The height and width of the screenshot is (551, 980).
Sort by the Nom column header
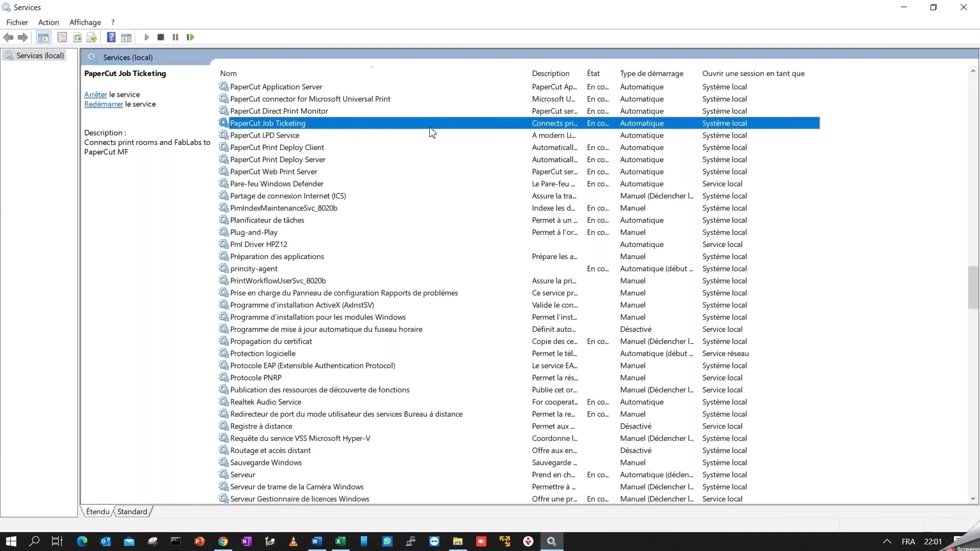(x=228, y=73)
